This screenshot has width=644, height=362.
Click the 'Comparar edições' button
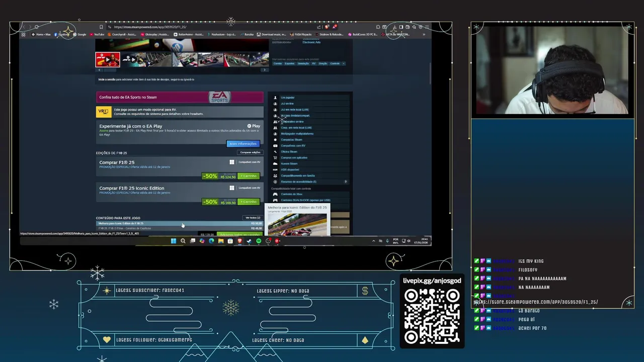point(250,152)
